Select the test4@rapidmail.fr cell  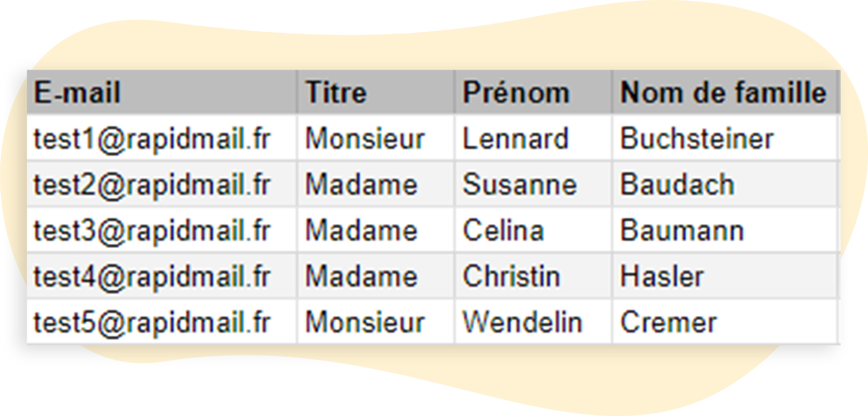tap(152, 276)
